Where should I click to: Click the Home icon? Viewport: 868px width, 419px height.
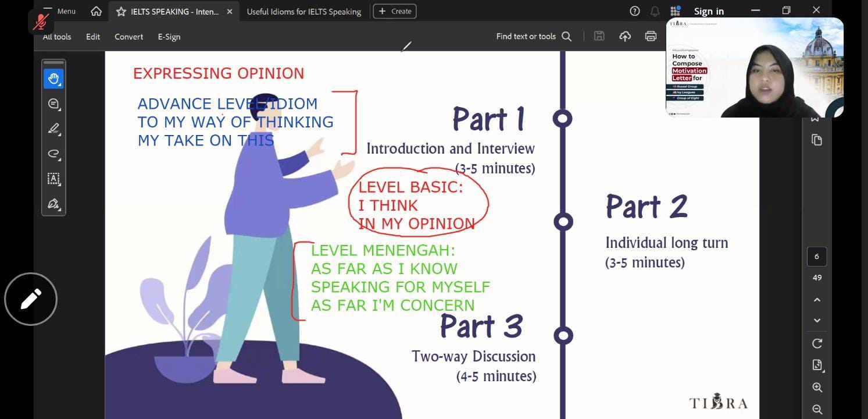pyautogui.click(x=97, y=11)
